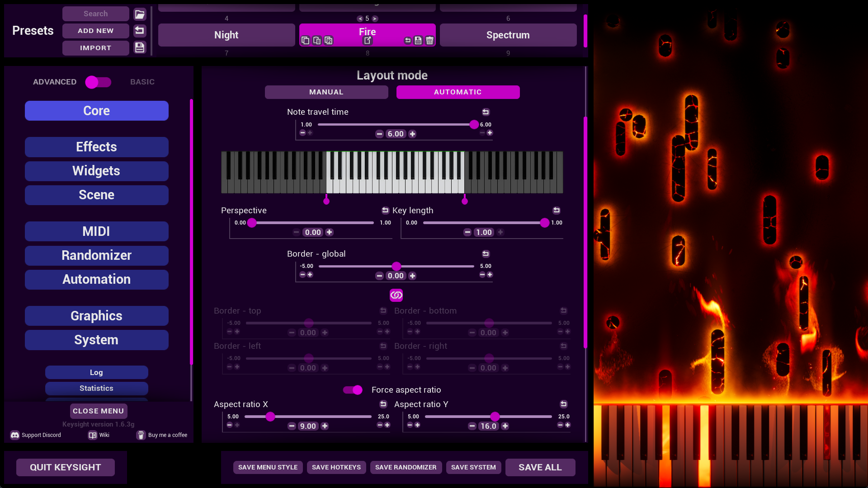Click SAVE ALL
The image size is (868, 488).
pos(540,467)
